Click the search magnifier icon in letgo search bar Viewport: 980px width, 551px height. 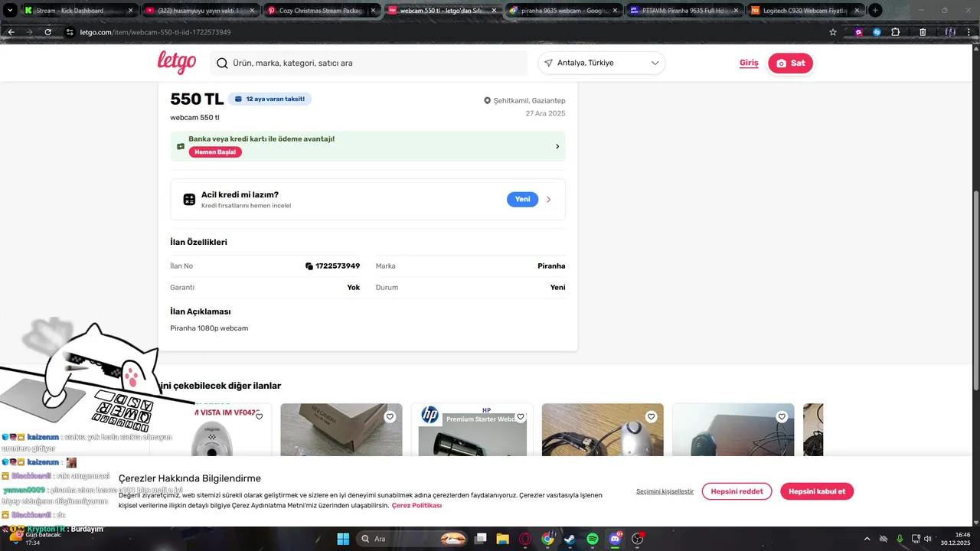pyautogui.click(x=222, y=64)
